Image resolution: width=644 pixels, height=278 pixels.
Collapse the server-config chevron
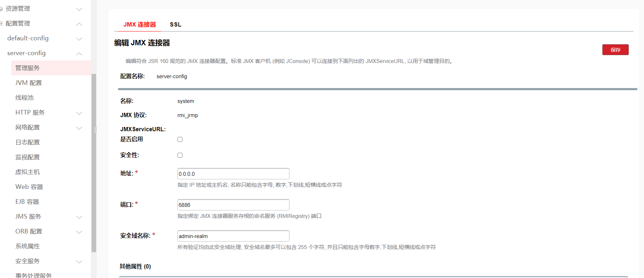(x=79, y=54)
